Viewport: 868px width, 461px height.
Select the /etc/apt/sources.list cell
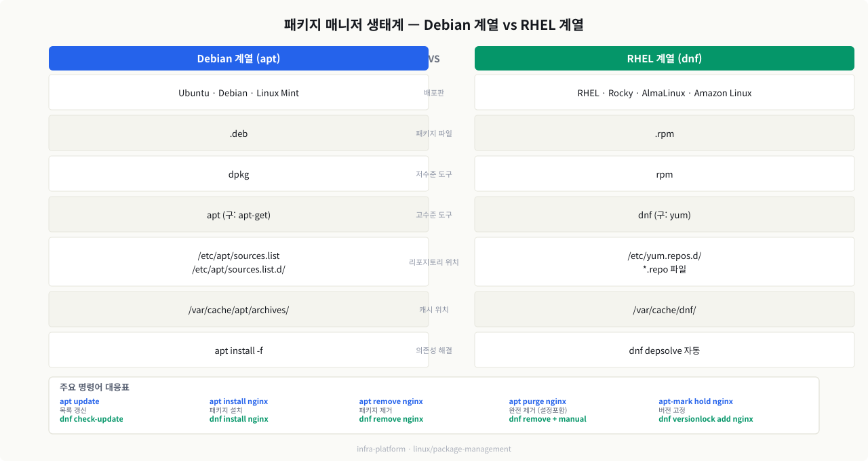(239, 262)
